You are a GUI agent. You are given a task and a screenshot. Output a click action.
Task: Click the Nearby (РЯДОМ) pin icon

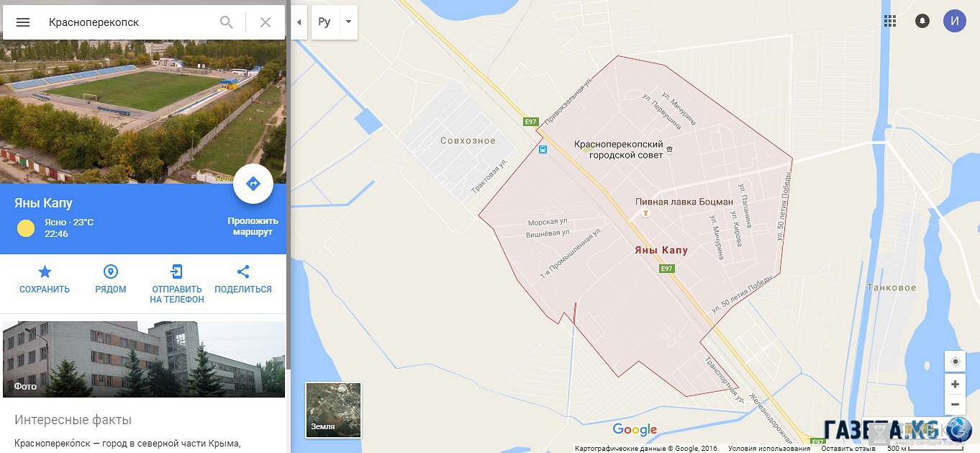point(111,272)
